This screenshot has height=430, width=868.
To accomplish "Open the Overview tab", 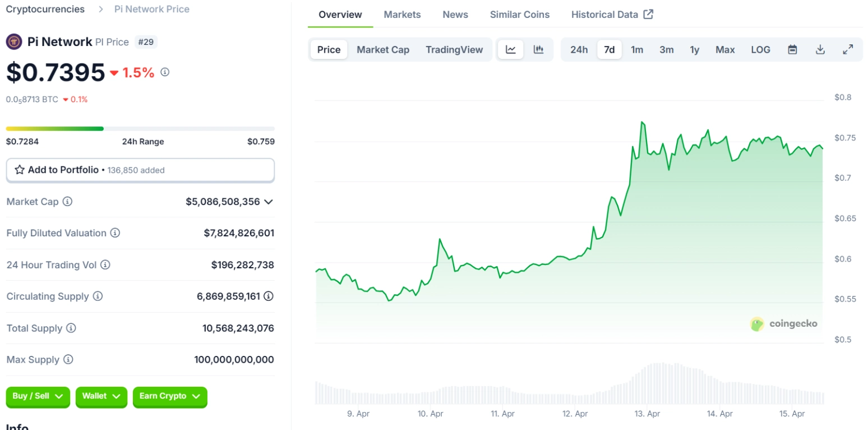I will 340,15.
